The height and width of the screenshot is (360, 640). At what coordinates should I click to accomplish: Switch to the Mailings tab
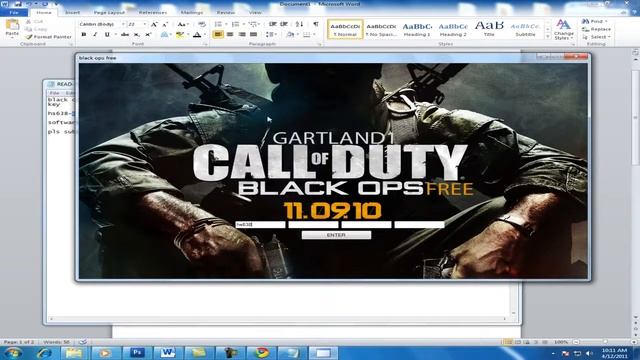click(x=192, y=13)
